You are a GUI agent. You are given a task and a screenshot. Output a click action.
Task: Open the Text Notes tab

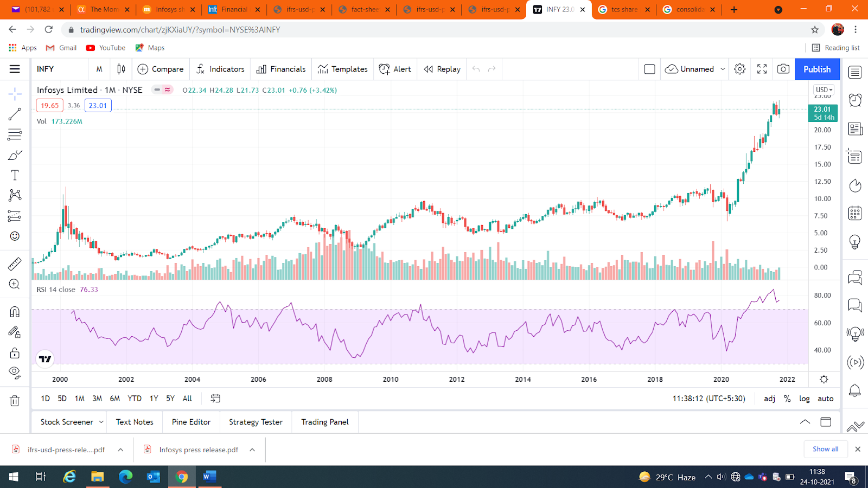point(135,422)
